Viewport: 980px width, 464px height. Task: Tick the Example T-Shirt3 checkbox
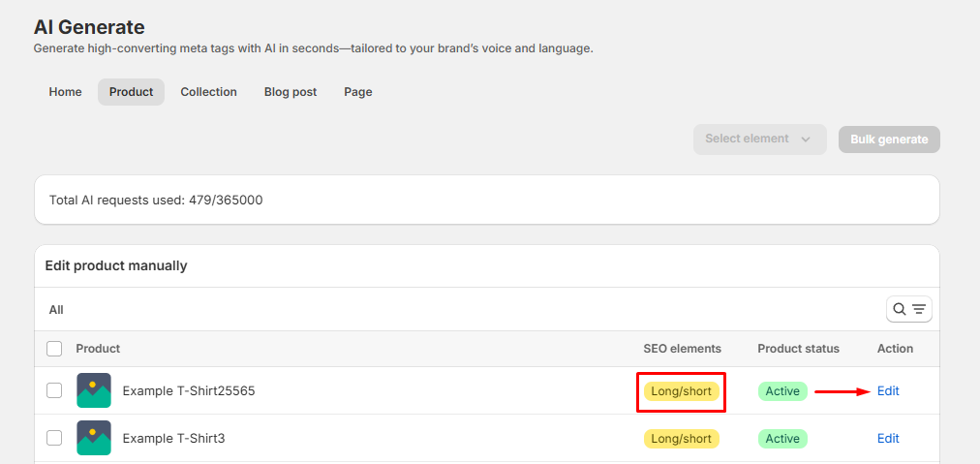point(54,438)
